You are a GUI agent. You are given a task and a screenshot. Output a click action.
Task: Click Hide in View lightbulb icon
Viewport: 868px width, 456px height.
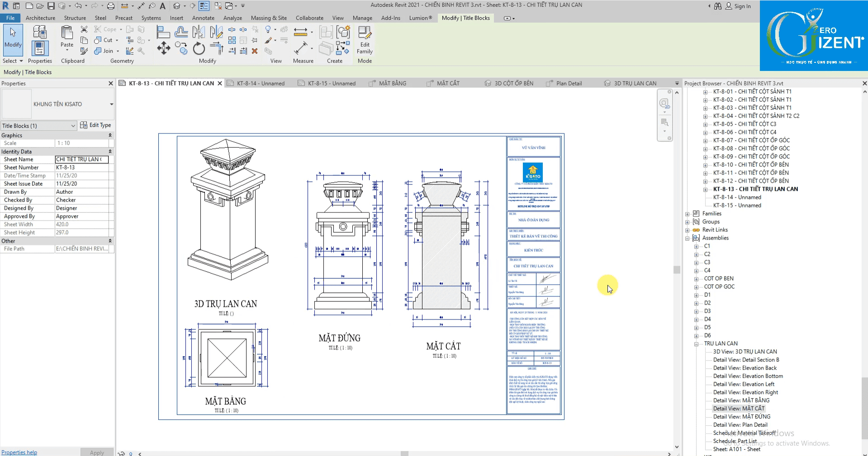(x=268, y=29)
